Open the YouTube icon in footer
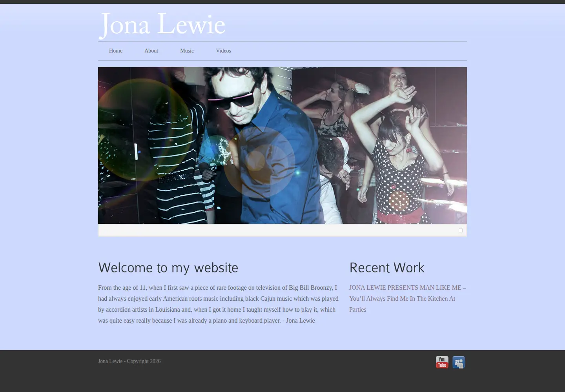The height and width of the screenshot is (392, 565). (x=442, y=362)
